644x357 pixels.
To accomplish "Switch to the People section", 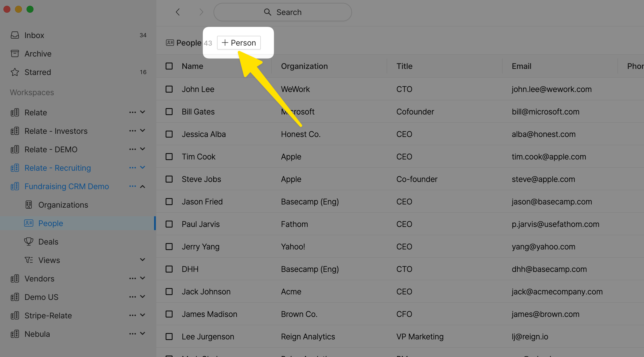I will (50, 223).
